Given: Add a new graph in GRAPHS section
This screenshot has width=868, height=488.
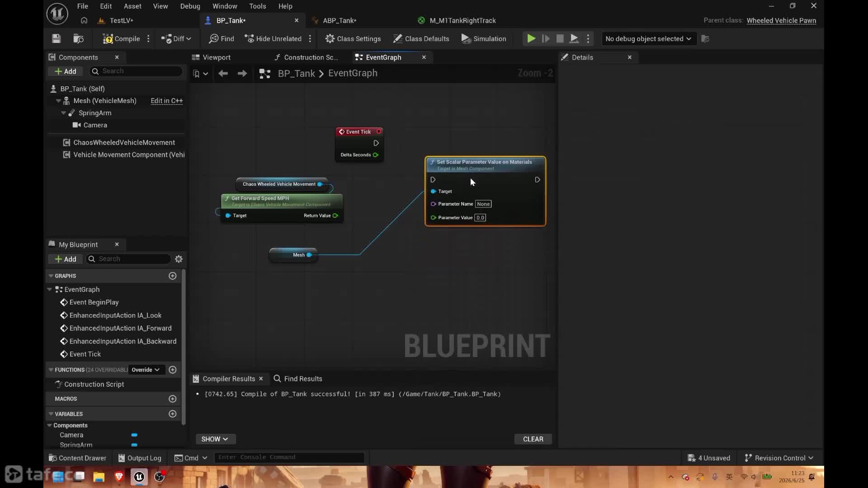Looking at the screenshot, I should [172, 276].
